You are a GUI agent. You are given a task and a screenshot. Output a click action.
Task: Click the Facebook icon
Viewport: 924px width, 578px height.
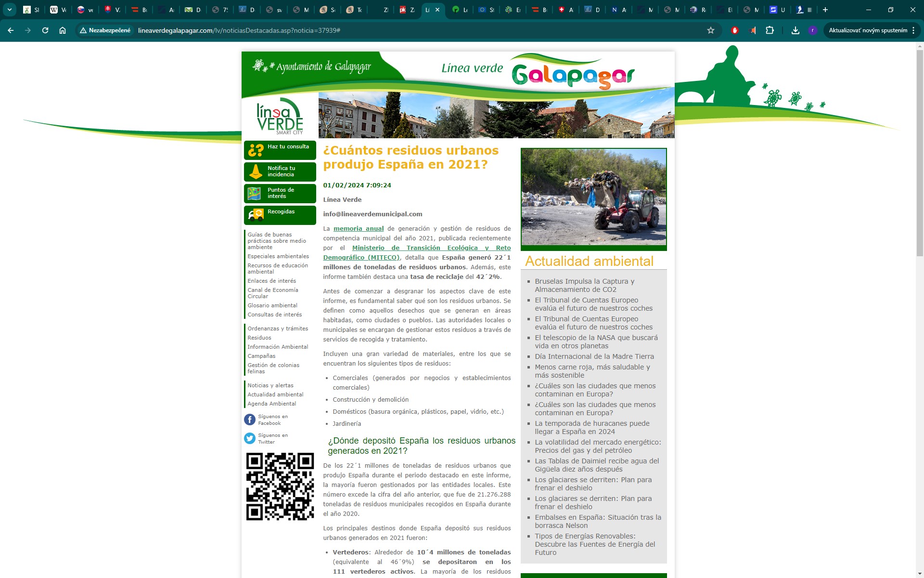(250, 420)
